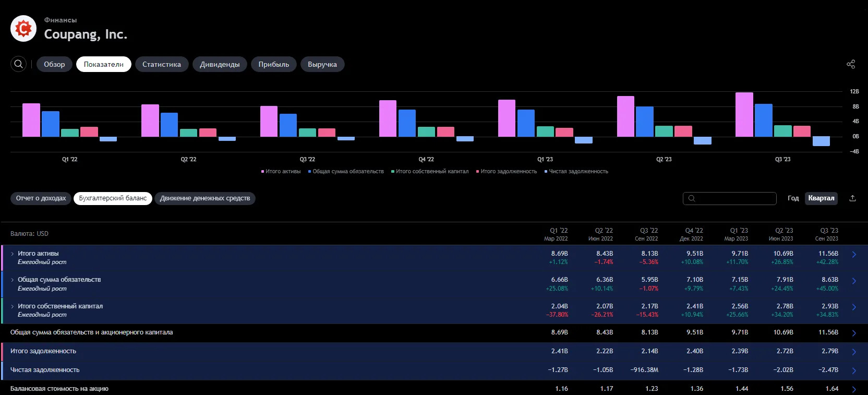The height and width of the screenshot is (395, 868).
Task: Click the share icon at top right
Action: [x=851, y=64]
